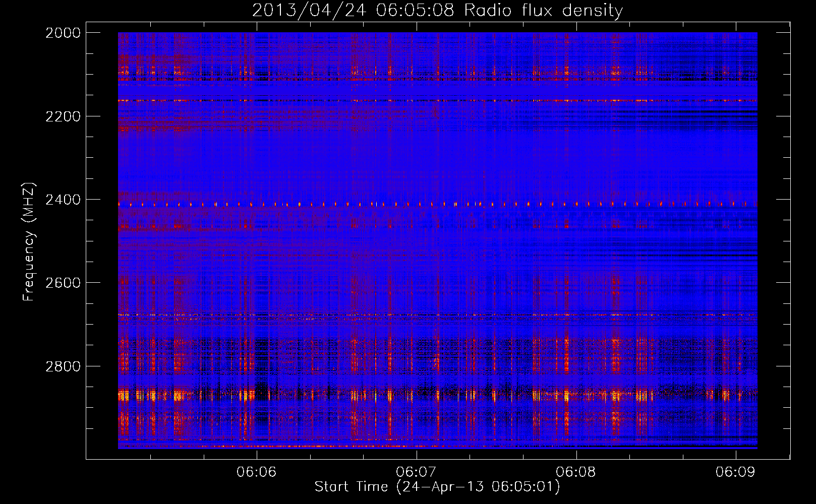Click the 'Frequency (MHZ)' axis title

29,242
